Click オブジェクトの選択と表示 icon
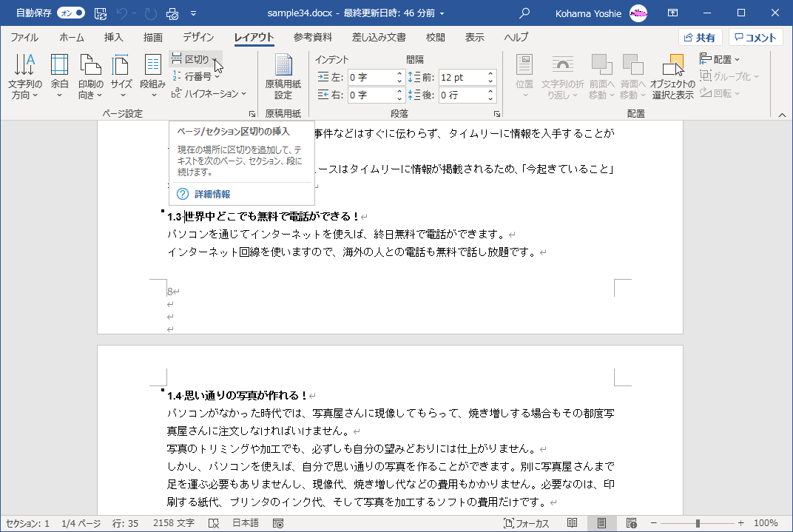 tap(672, 76)
